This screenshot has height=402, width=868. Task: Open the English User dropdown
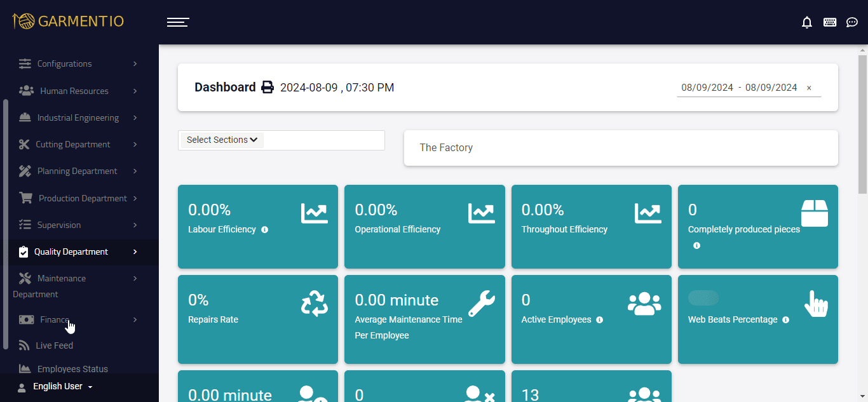[56, 387]
